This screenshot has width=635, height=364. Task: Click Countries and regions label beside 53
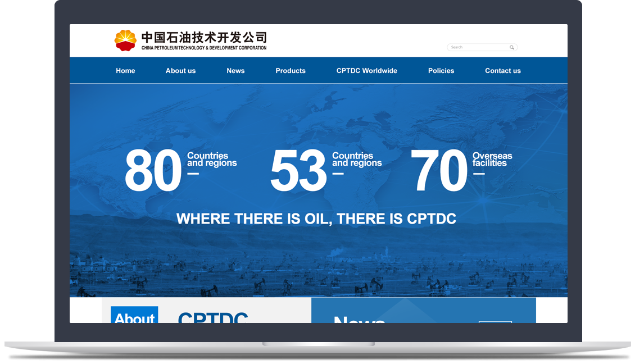tap(357, 160)
